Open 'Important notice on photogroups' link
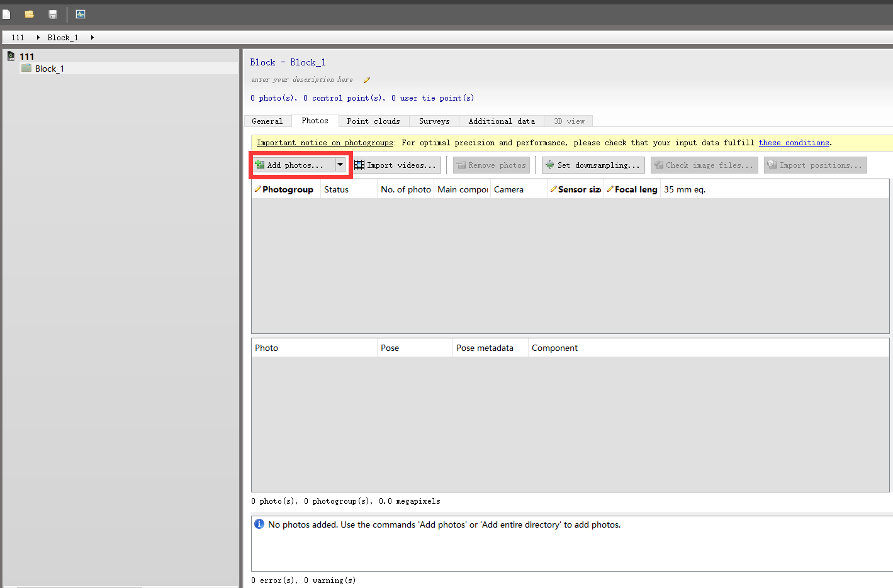This screenshot has width=893, height=588. click(x=325, y=143)
